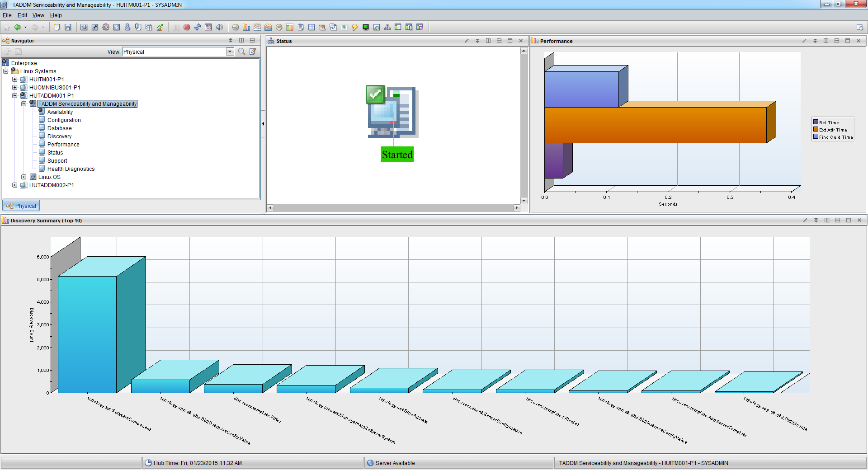Screen dimensions: 868x470
Task: Expand the HUITM001-P1 node
Action: 15,79
